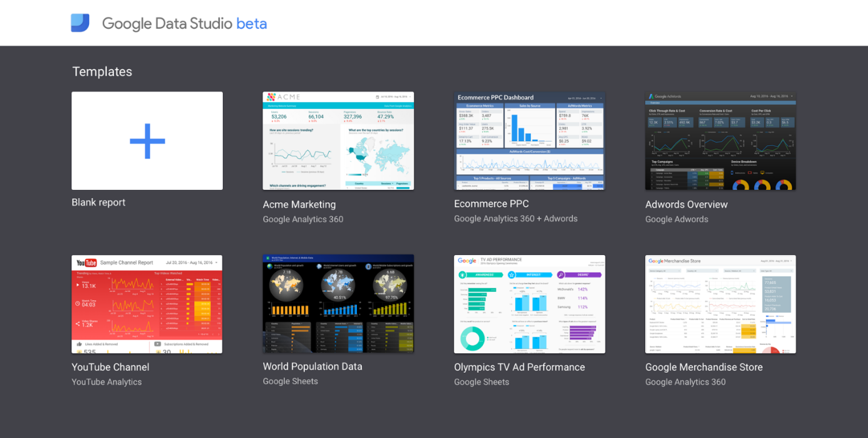Open the YouTube Sample Channel Report thumbnail
Screen dimensions: 868x438
click(x=147, y=304)
